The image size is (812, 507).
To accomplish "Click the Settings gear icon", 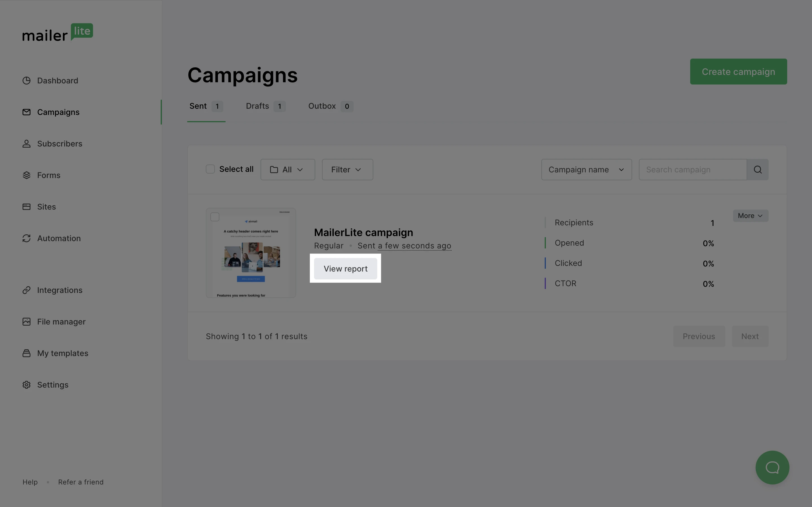I will pos(27,384).
